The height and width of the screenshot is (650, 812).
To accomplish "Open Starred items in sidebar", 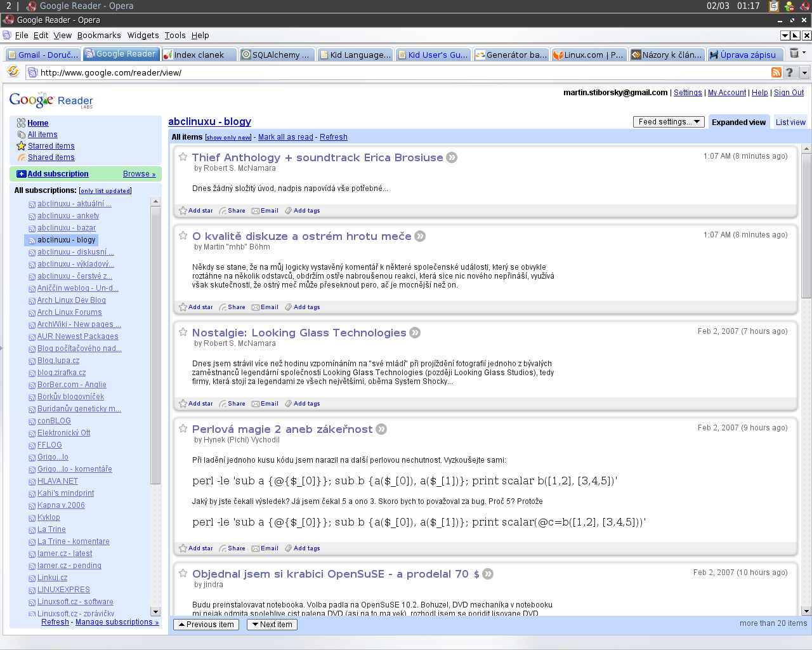I will 51,146.
